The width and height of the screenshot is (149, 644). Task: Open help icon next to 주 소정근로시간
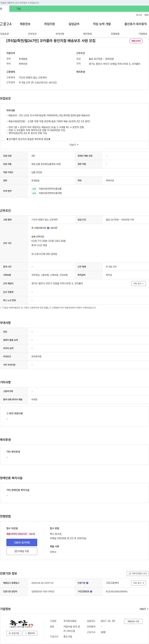click(x=48, y=228)
